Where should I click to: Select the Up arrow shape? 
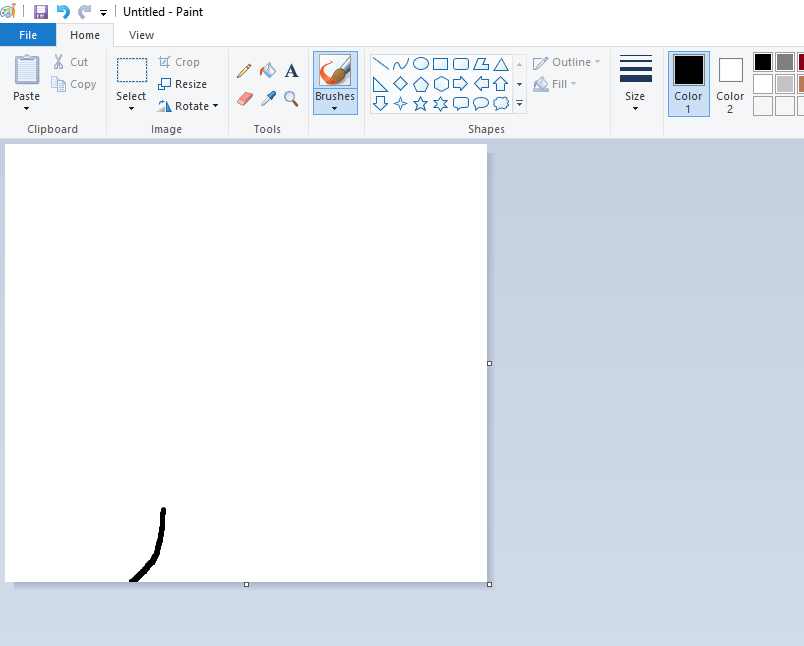point(501,84)
